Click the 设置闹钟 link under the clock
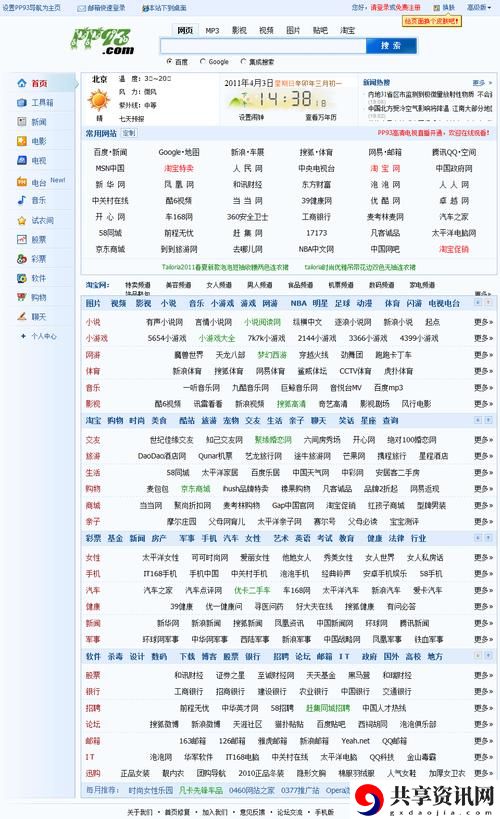500x819 pixels. (251, 117)
